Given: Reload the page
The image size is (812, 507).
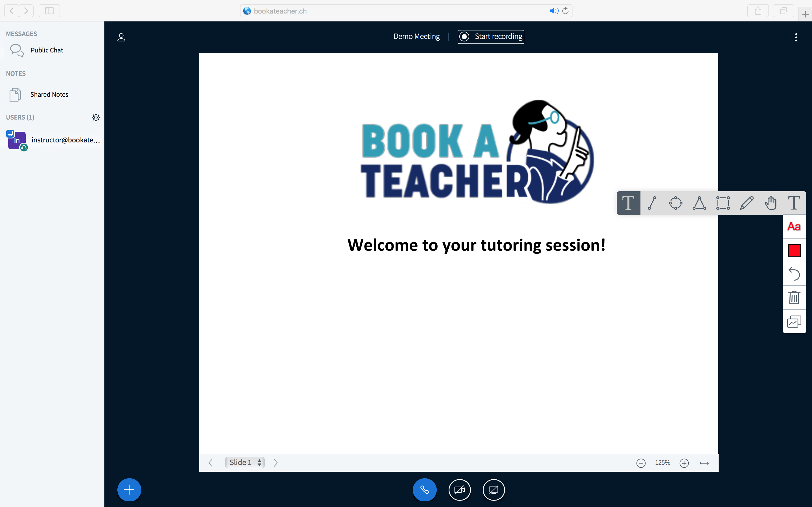Looking at the screenshot, I should click(565, 11).
